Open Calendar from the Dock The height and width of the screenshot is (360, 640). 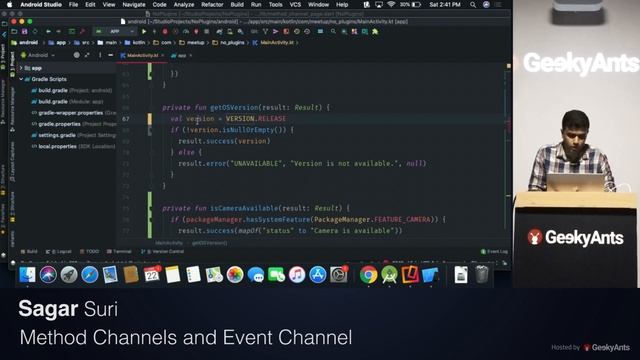coord(152,275)
